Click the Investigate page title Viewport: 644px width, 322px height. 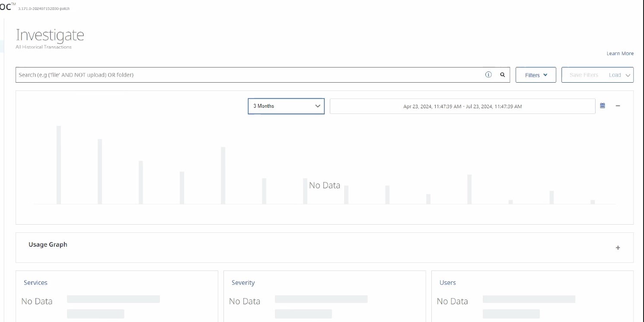coord(50,35)
